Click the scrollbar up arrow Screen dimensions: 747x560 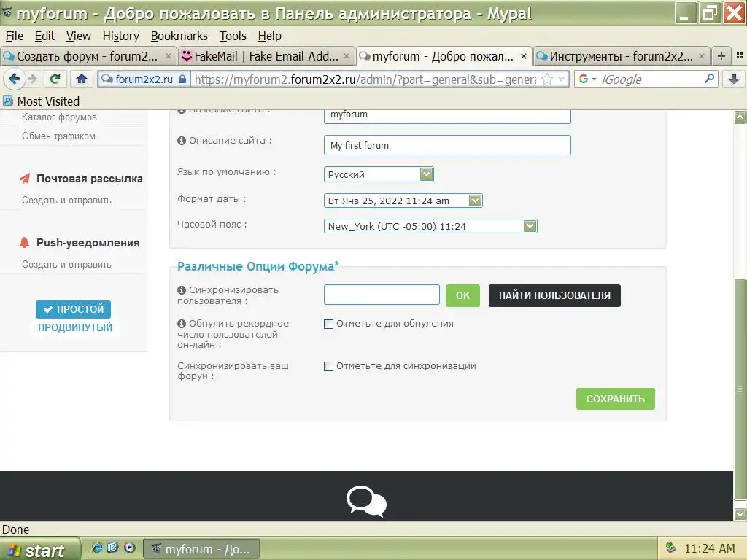[x=740, y=117]
